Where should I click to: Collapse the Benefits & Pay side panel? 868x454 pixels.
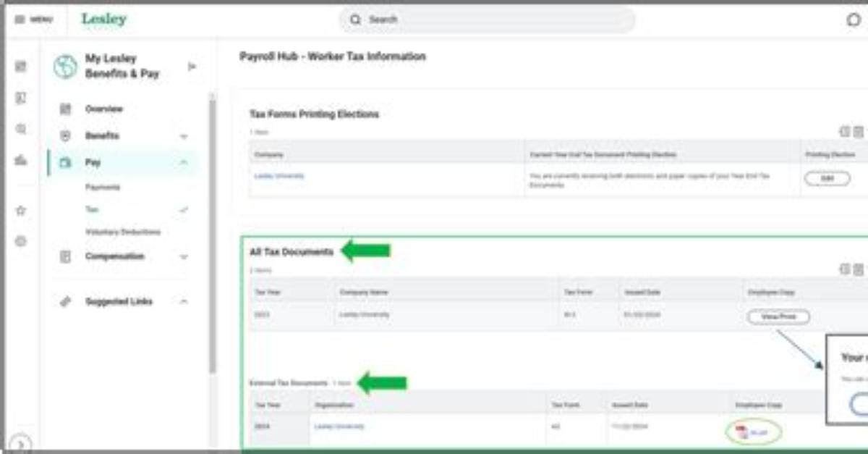[192, 67]
